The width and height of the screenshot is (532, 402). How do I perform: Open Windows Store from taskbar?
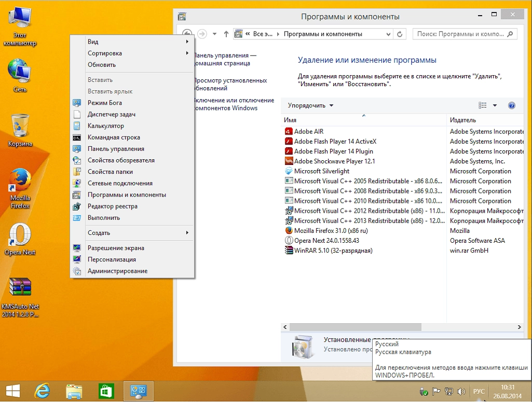pos(106,392)
